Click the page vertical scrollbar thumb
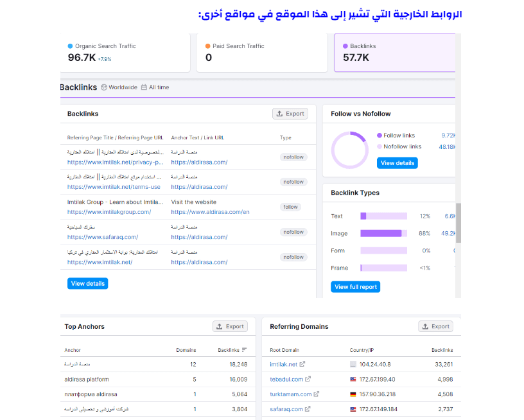The height and width of the screenshot is (420, 524). click(459, 223)
